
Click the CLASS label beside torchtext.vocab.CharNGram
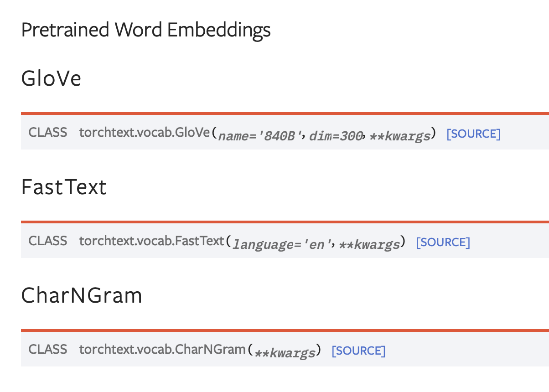48,350
